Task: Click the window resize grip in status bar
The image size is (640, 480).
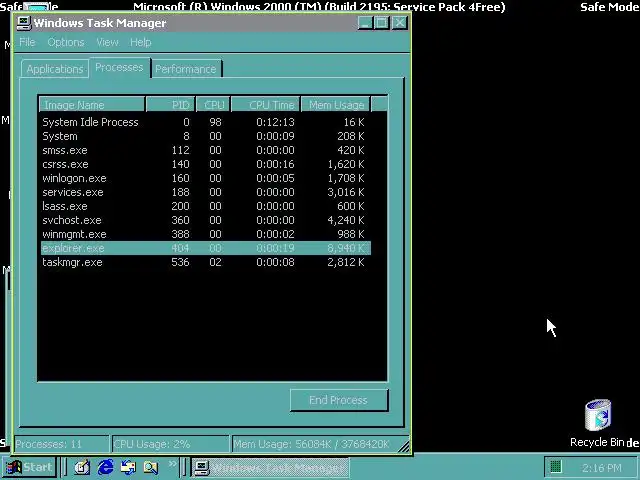Action: tap(404, 446)
